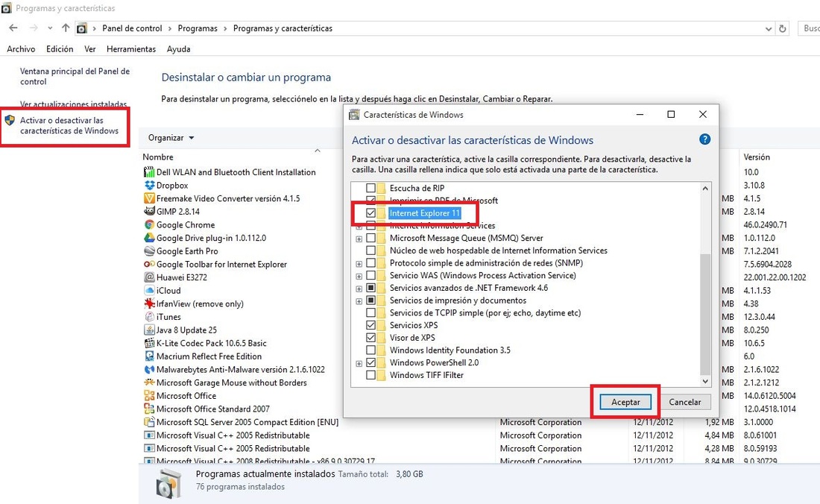Click Aceptar in Características de Windows
The image size is (820, 504).
[x=625, y=402]
